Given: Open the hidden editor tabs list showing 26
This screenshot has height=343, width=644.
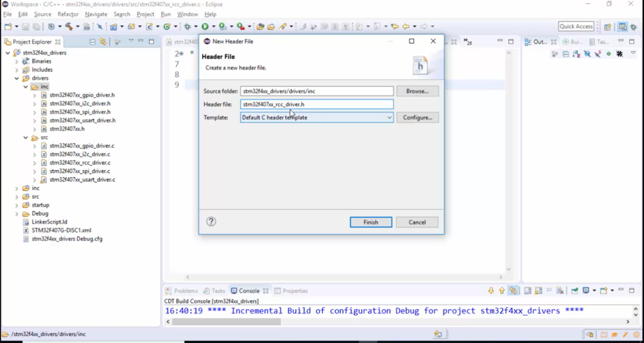Looking at the screenshot, I should click(467, 41).
